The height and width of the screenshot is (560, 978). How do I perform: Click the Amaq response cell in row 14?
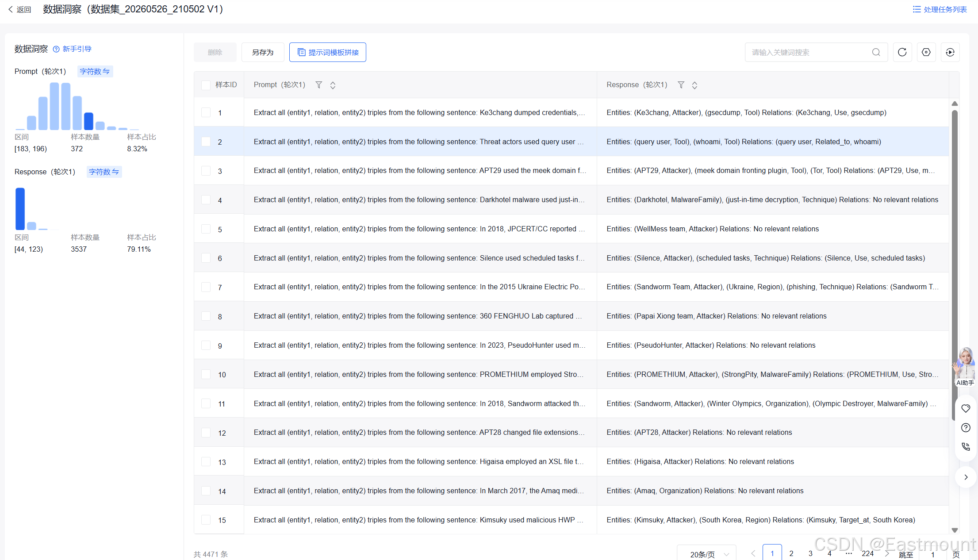[772, 491]
